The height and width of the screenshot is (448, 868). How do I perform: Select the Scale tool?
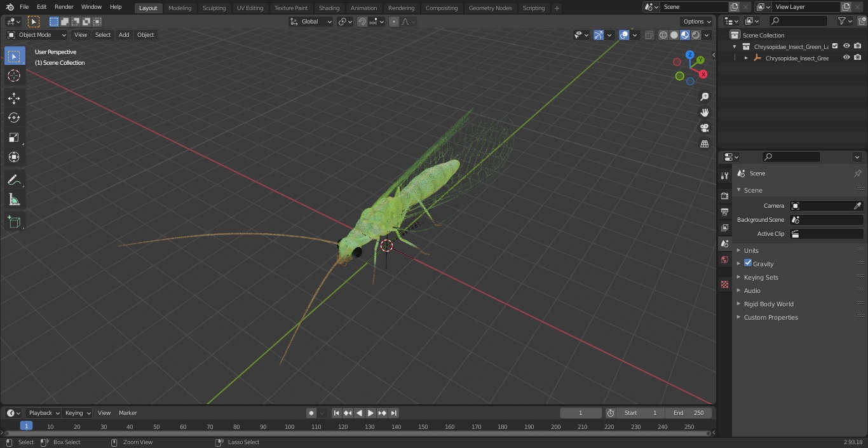click(x=14, y=137)
